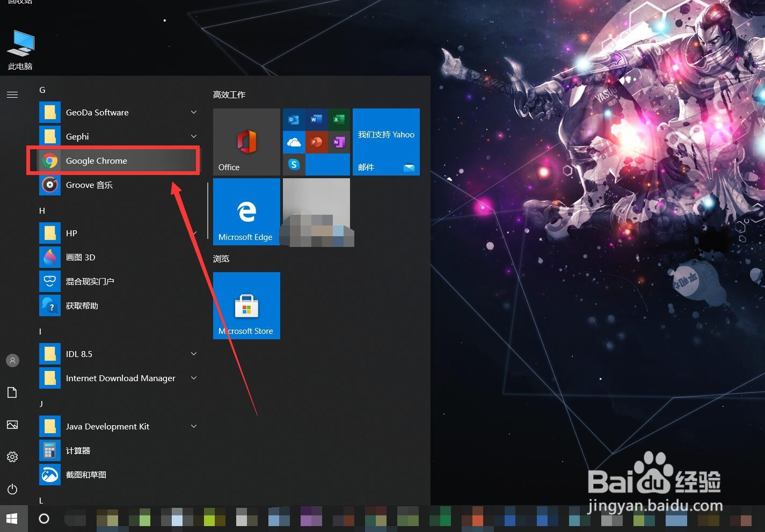Open Word from the Office tile group
This screenshot has height=532, width=765.
pos(316,119)
